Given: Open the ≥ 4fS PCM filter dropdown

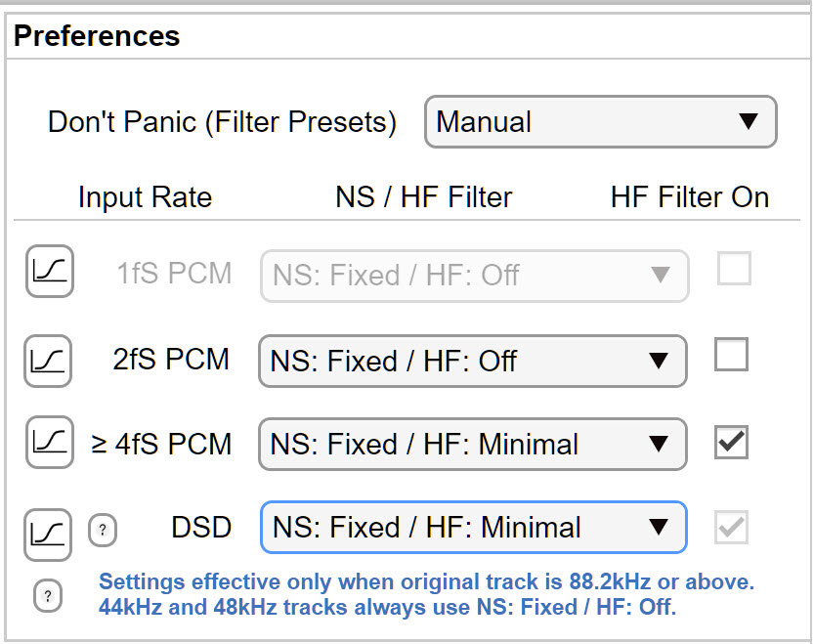Looking at the screenshot, I should [x=472, y=445].
